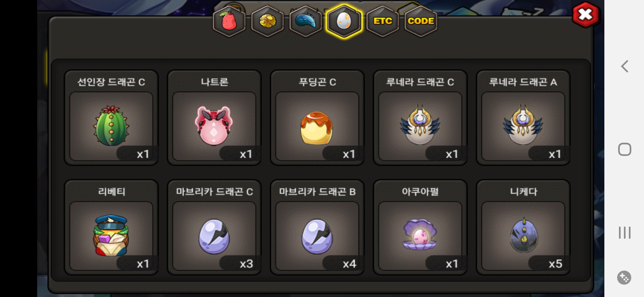Select the dark 니케다 egg
This screenshot has height=297, width=644.
(x=523, y=227)
